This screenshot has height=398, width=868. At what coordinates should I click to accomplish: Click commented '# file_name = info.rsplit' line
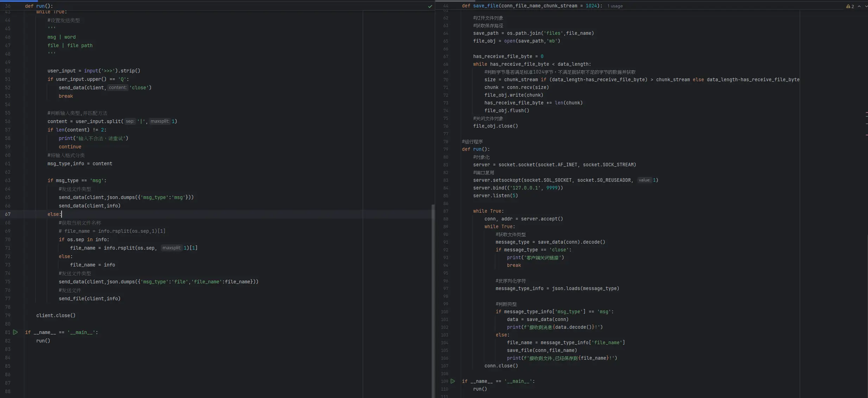pyautogui.click(x=112, y=231)
